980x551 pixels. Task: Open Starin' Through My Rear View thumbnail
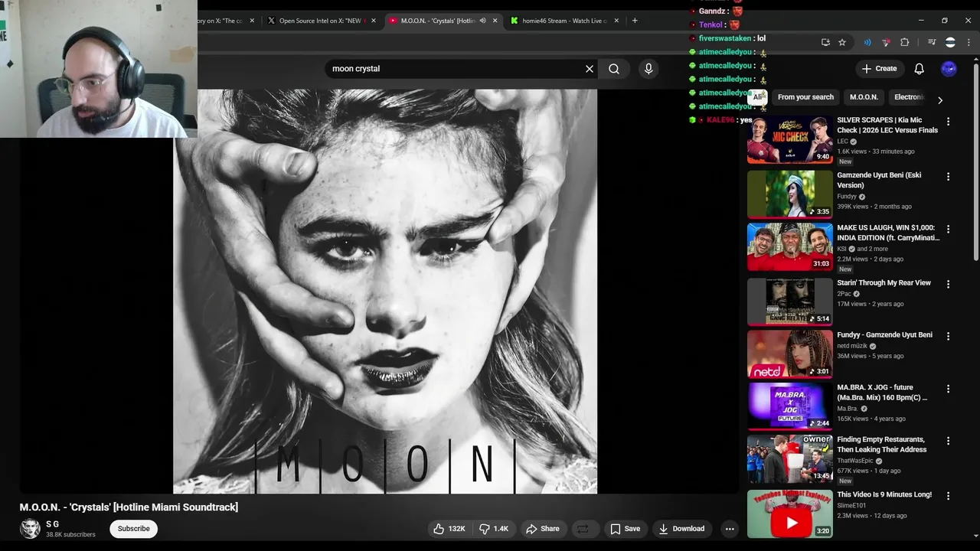coord(789,302)
